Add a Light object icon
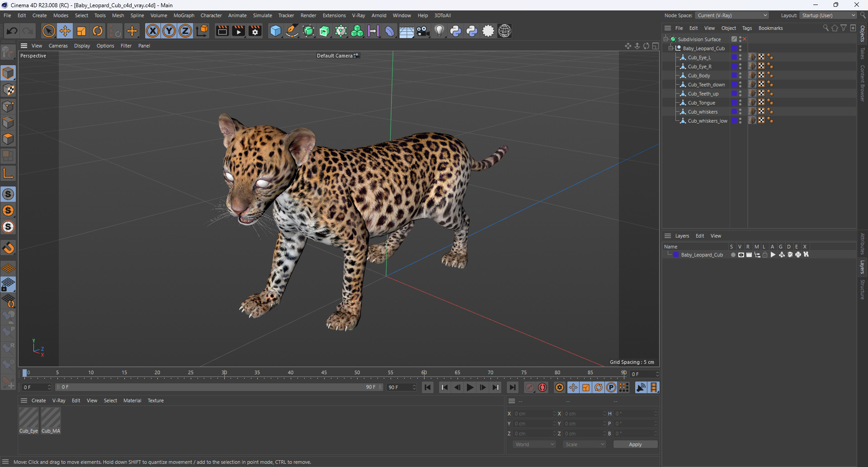 pos(439,31)
